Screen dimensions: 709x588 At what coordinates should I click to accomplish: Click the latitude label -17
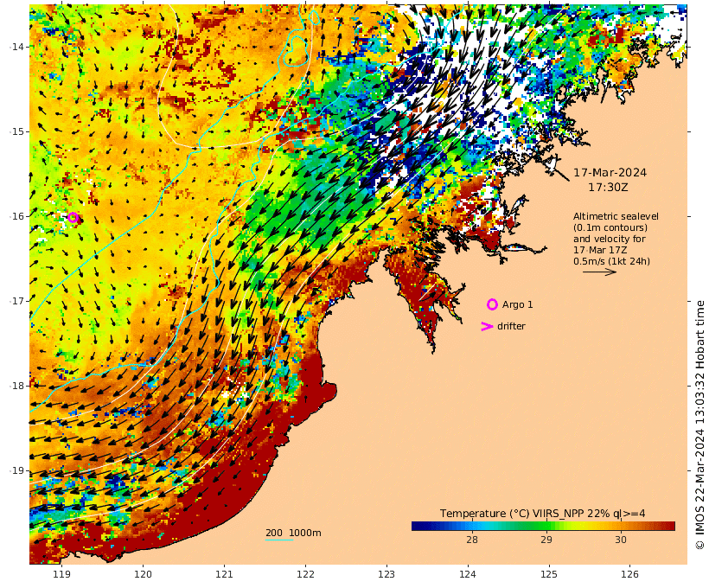click(x=16, y=301)
